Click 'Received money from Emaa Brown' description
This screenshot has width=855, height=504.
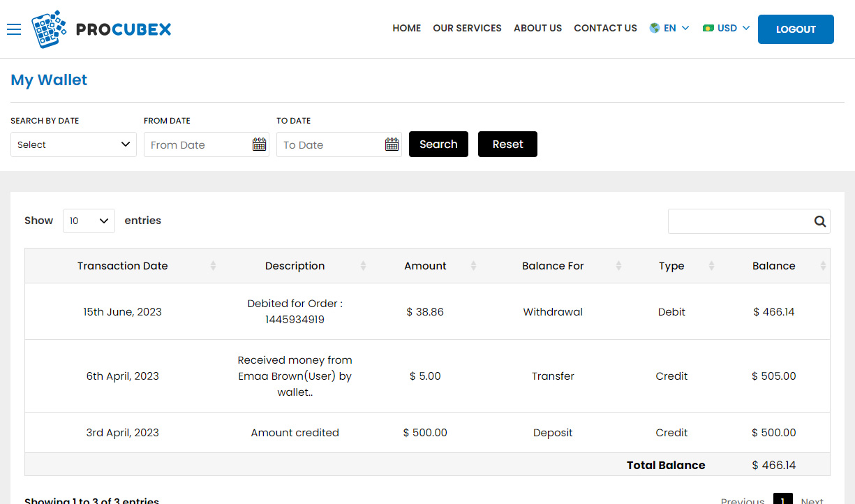[x=295, y=376]
